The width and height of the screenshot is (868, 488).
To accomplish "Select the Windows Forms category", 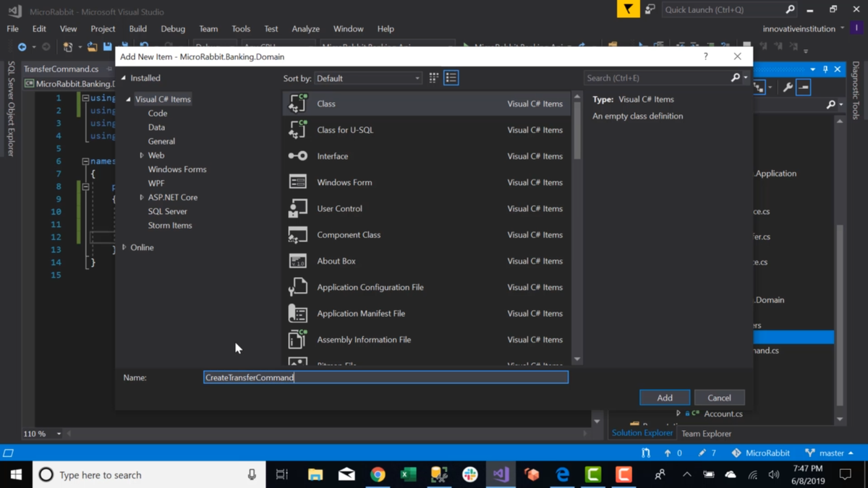I will tap(177, 169).
